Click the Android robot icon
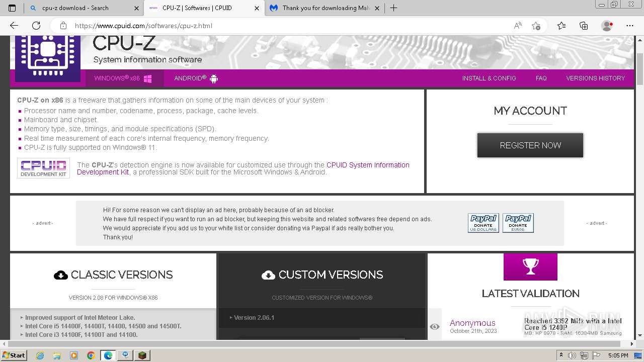 (x=214, y=78)
